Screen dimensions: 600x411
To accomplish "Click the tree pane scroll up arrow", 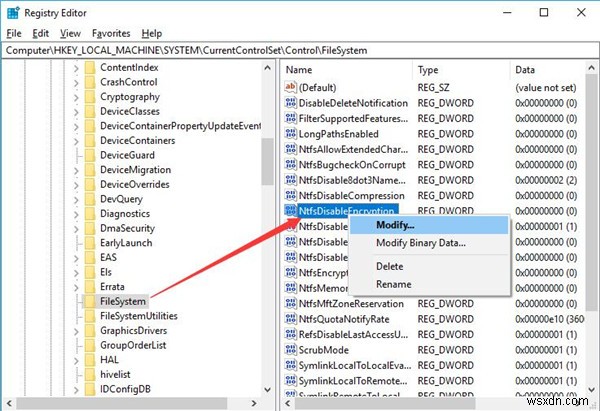I will (x=267, y=68).
